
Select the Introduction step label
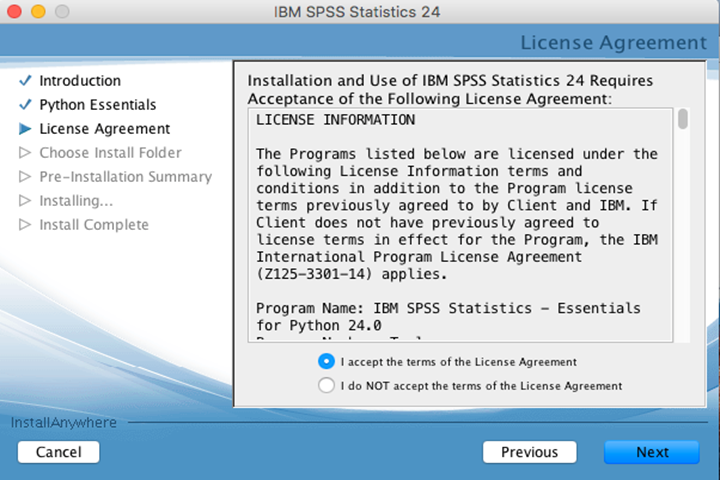coord(80,81)
